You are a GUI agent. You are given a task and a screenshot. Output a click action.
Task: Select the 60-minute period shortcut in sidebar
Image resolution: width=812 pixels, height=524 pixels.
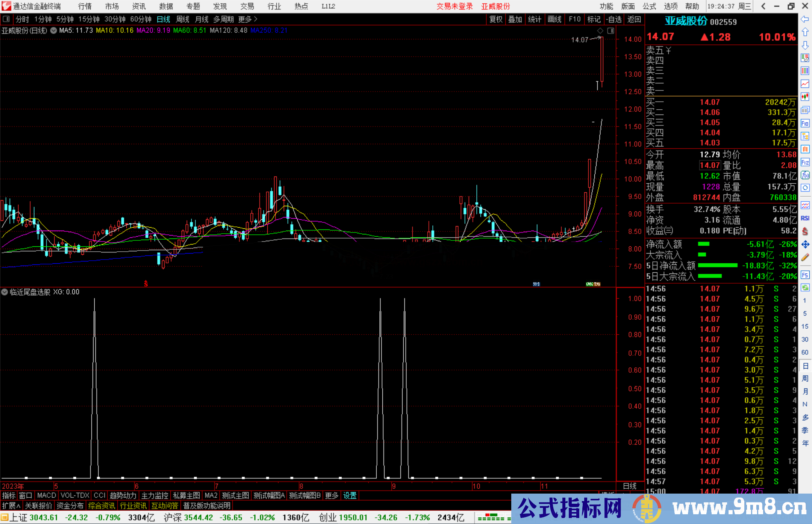point(804,352)
